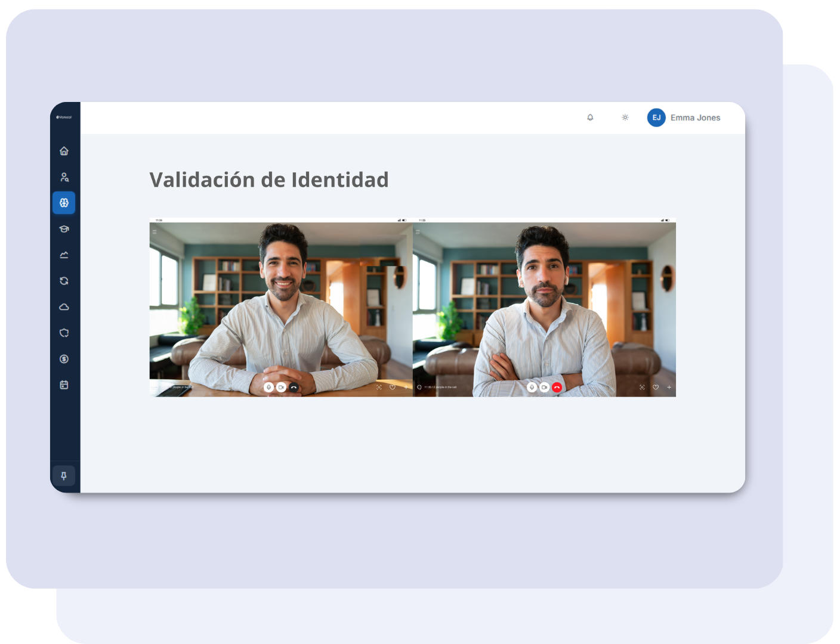Click the left video call thumbnail
Viewport: 840px width, 644px height.
click(x=281, y=307)
